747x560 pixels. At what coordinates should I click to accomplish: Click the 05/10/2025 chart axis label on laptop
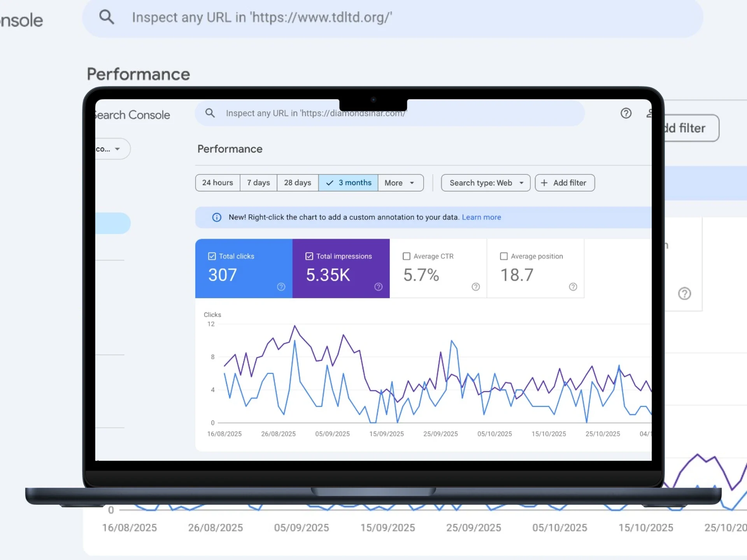(x=495, y=434)
